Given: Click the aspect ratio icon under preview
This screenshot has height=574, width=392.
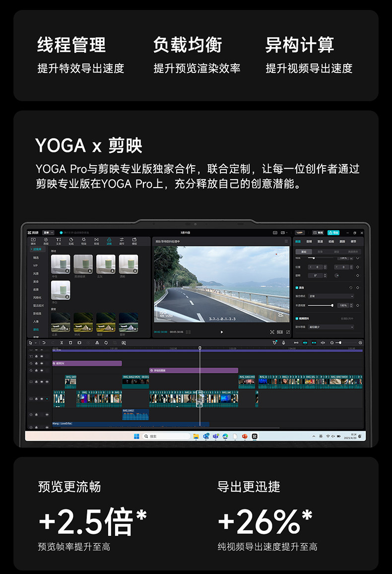Looking at the screenshot, I should 280,332.
